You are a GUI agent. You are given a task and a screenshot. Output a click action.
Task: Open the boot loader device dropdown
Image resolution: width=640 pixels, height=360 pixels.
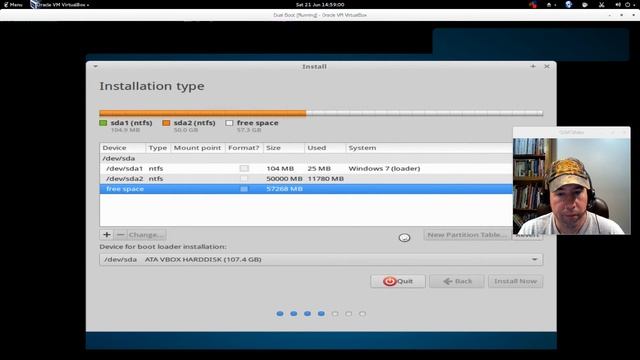point(321,260)
